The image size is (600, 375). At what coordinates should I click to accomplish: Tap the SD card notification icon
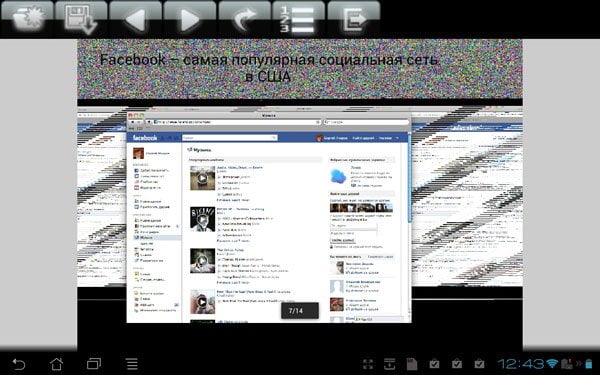click(412, 364)
